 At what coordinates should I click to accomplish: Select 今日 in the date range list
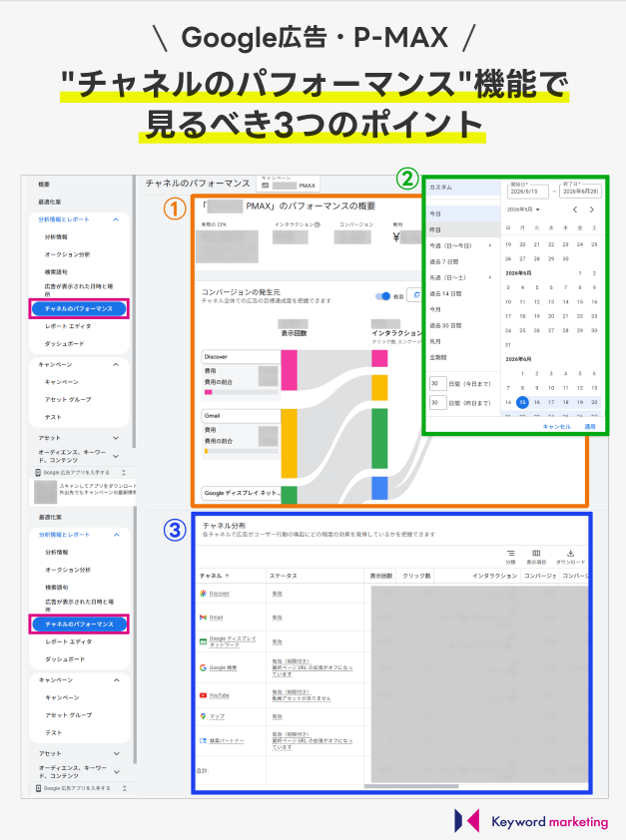point(463,213)
